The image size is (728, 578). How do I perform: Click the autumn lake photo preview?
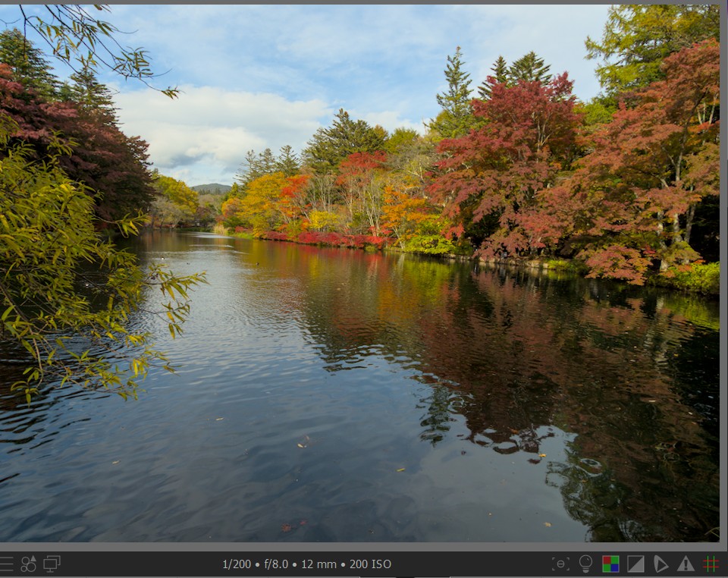pos(359,273)
